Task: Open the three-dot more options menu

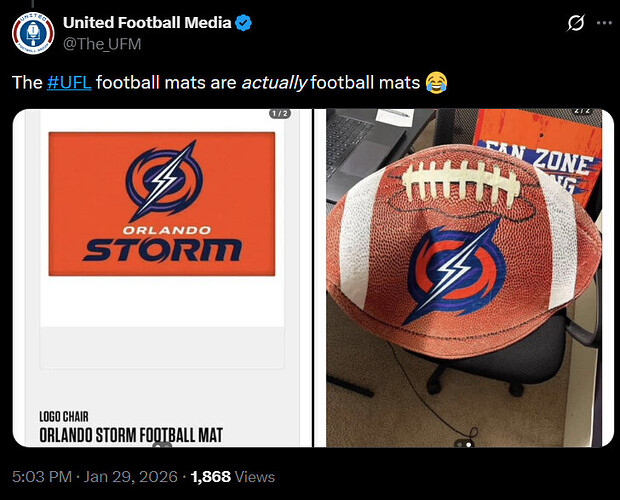Action: 605,23
